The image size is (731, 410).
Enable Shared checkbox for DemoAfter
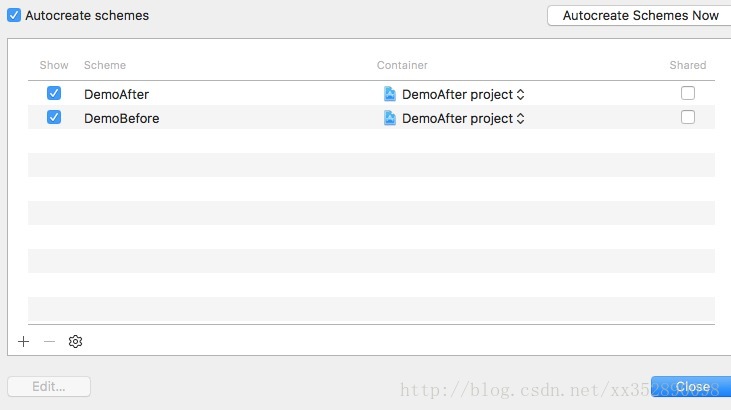click(x=688, y=93)
